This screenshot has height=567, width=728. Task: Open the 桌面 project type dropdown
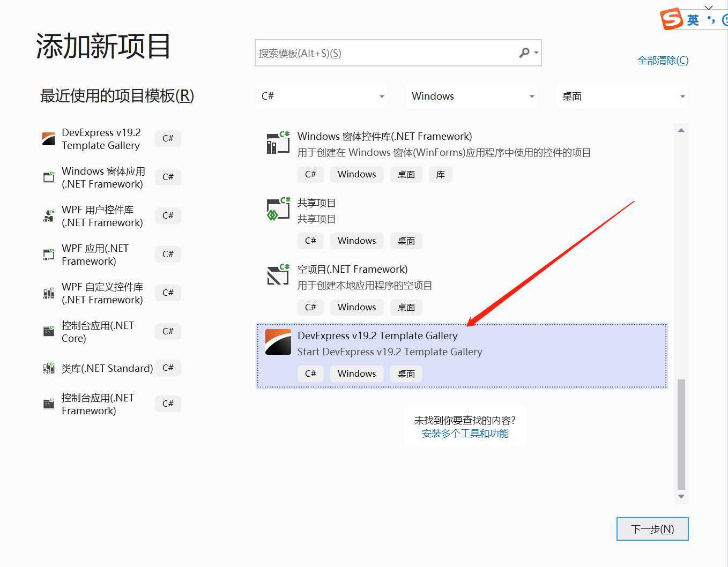[622, 96]
